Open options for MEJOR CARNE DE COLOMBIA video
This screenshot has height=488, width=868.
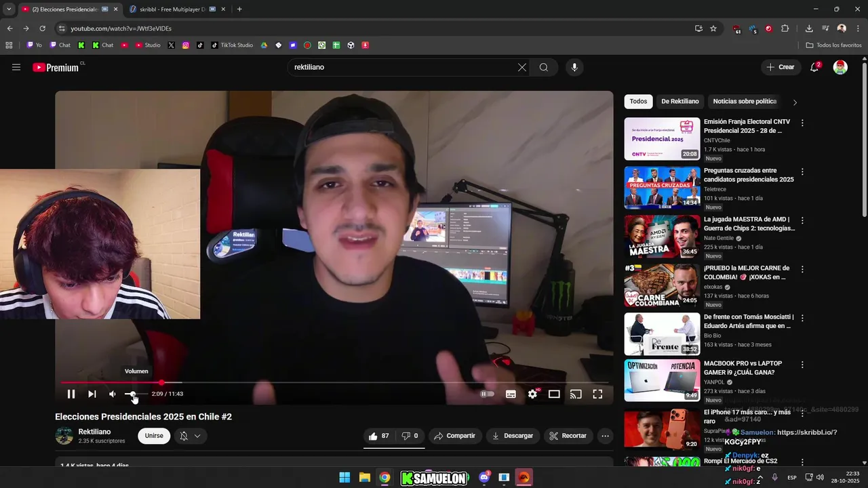coord(802,269)
